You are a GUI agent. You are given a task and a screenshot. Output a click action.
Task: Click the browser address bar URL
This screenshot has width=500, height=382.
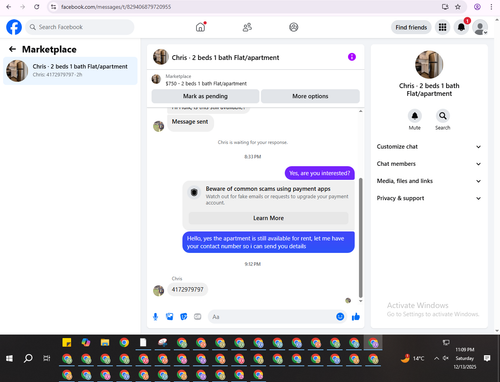[116, 7]
